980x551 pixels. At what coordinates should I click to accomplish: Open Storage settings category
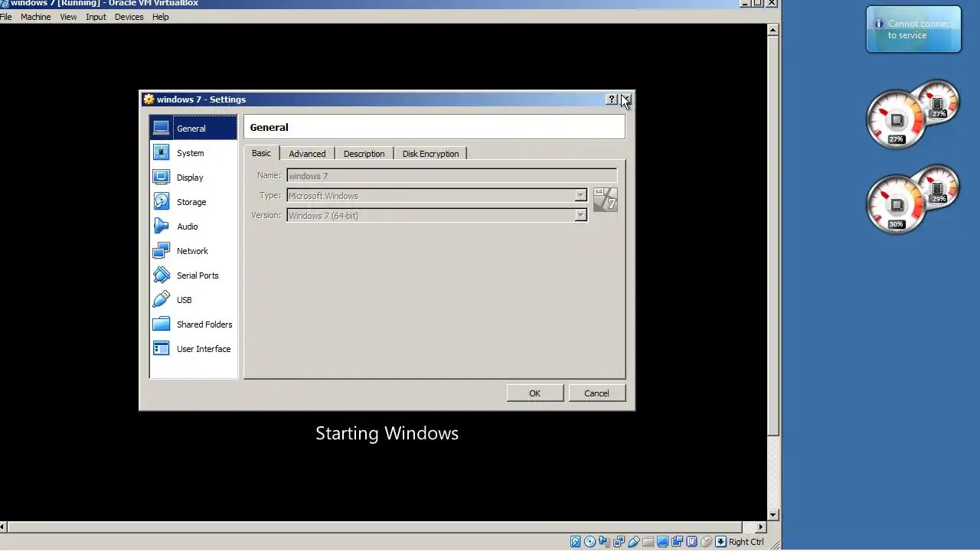point(193,201)
